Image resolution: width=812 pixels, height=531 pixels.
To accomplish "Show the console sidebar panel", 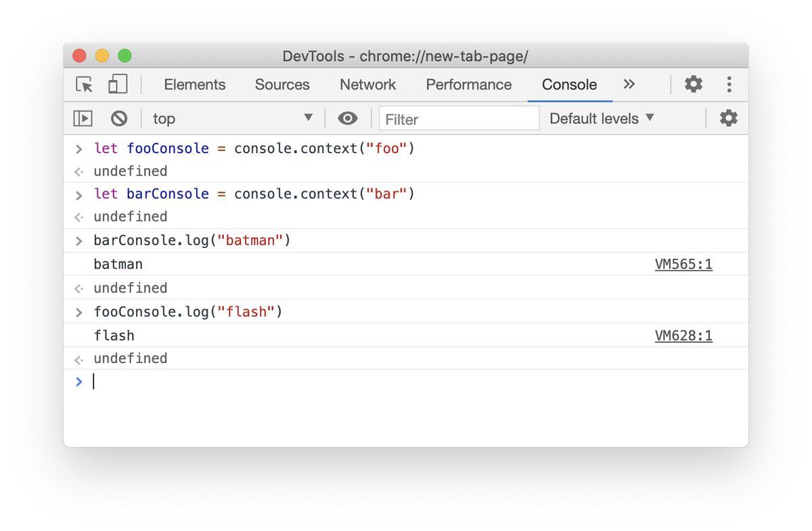I will coord(83,119).
